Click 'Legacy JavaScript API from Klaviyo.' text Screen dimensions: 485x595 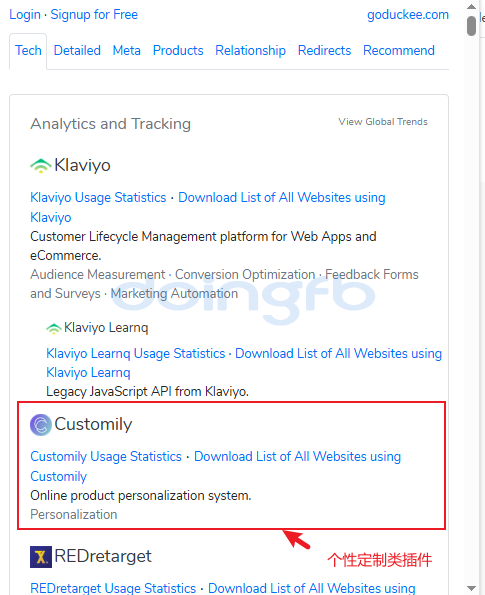(x=147, y=391)
